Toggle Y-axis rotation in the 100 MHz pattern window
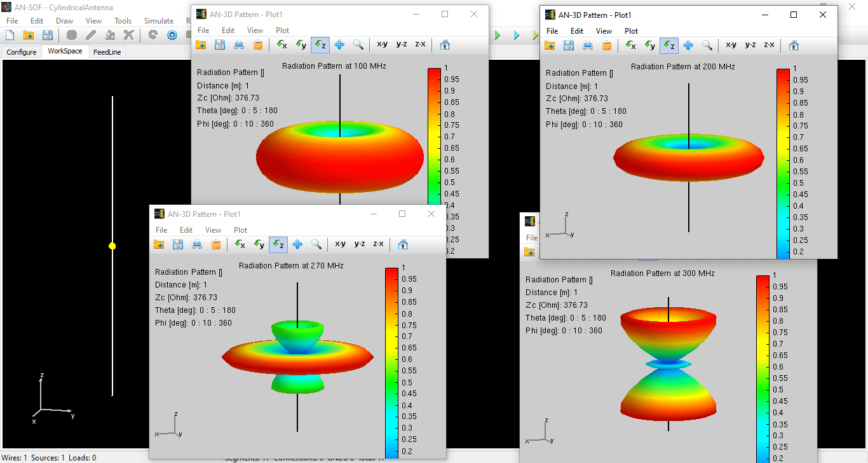The image size is (868, 463). [301, 45]
